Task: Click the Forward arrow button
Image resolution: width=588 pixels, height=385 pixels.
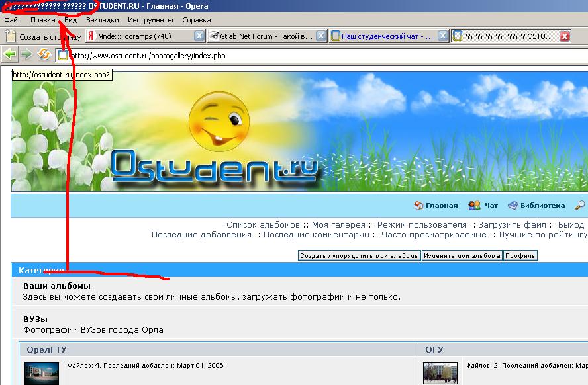Action: click(x=26, y=55)
